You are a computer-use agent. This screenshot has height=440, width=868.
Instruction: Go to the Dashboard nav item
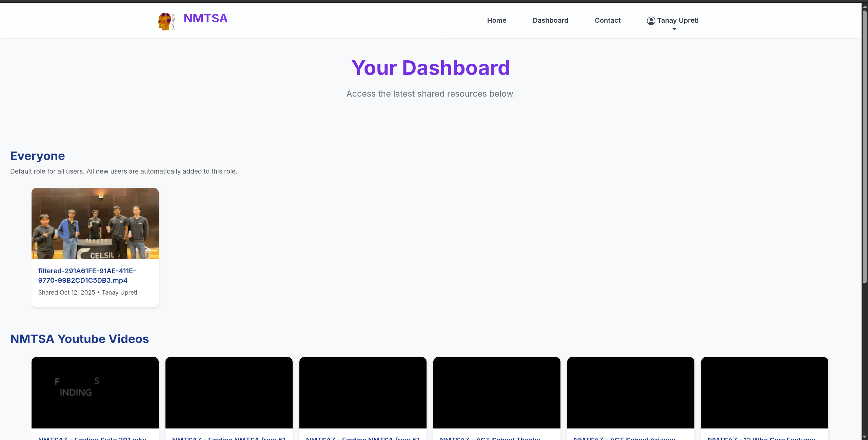coord(550,20)
